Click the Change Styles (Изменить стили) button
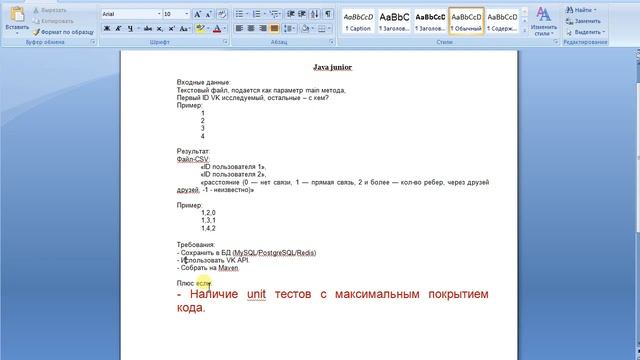Viewport: 640px width, 360px height. click(x=544, y=21)
